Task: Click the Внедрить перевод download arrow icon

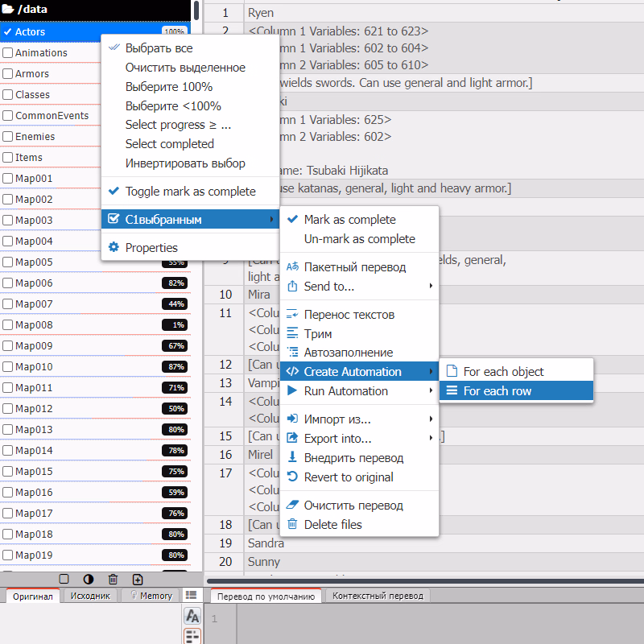Action: [292, 457]
